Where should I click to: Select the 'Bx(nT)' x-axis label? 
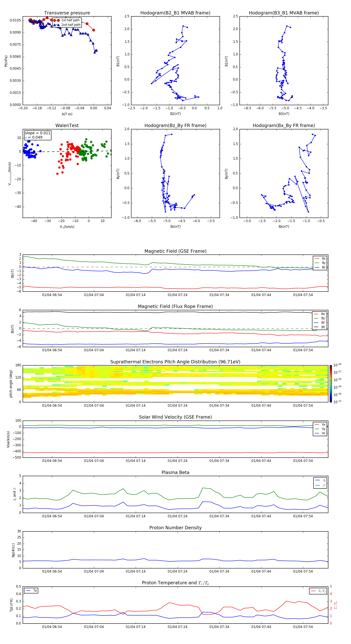(284, 227)
